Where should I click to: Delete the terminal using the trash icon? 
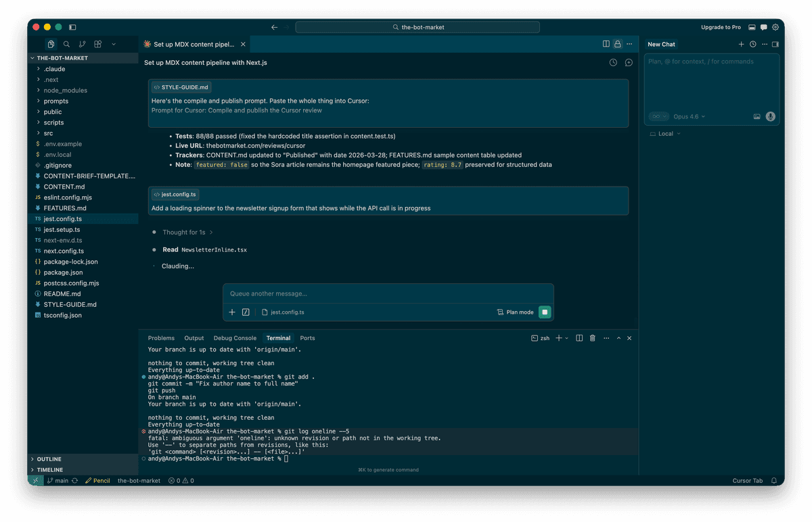tap(592, 338)
